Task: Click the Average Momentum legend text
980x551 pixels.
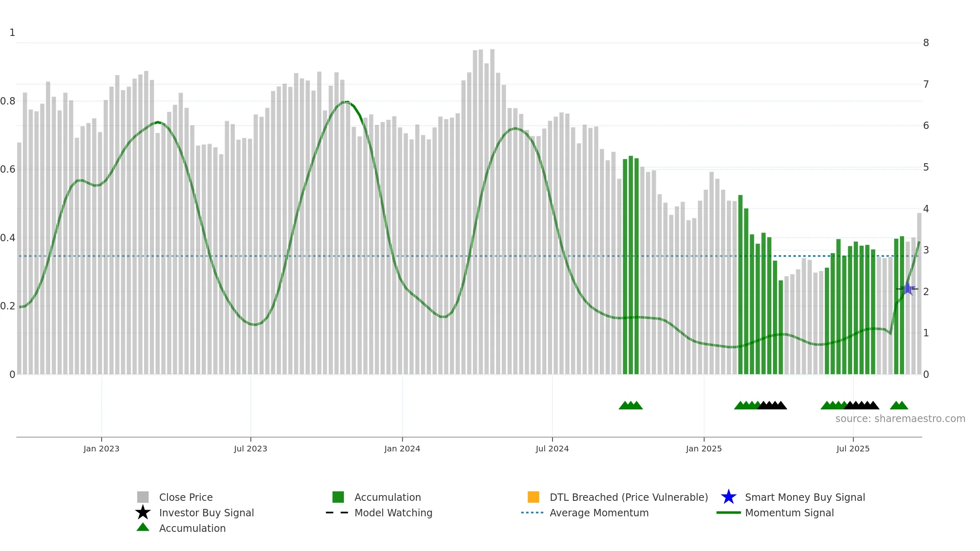Action: click(599, 513)
